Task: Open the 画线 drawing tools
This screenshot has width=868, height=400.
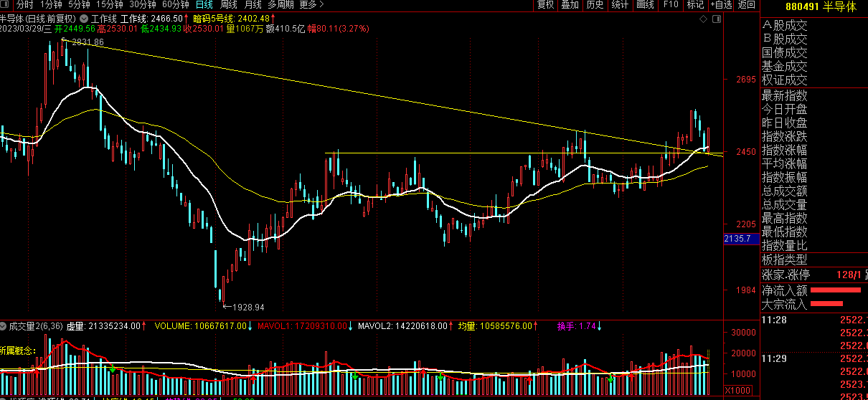Action: coord(646,4)
